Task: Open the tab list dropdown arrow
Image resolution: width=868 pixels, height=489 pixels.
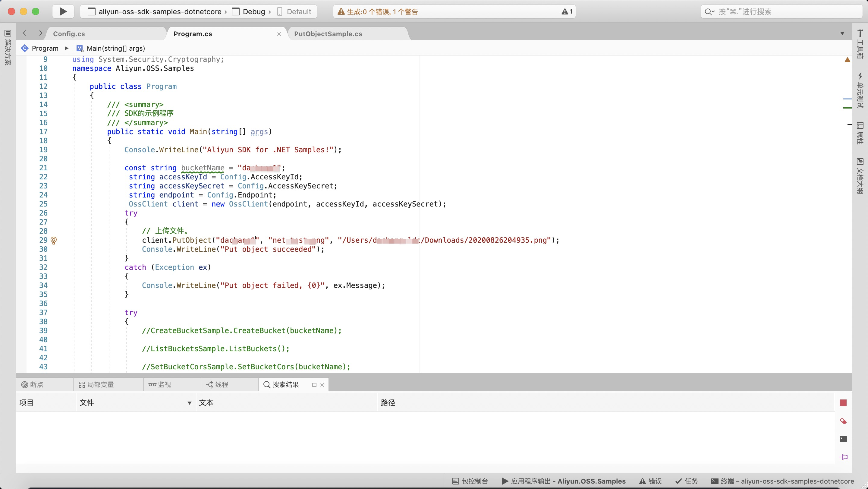Action: pos(842,33)
